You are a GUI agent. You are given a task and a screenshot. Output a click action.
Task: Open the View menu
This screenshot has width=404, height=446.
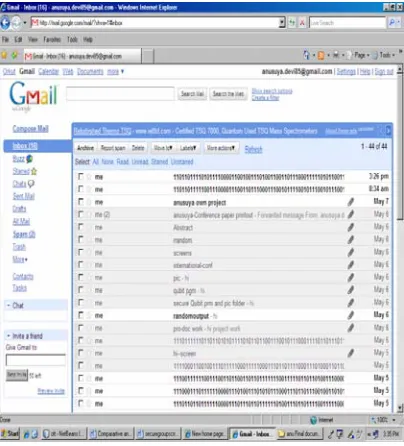[33, 40]
